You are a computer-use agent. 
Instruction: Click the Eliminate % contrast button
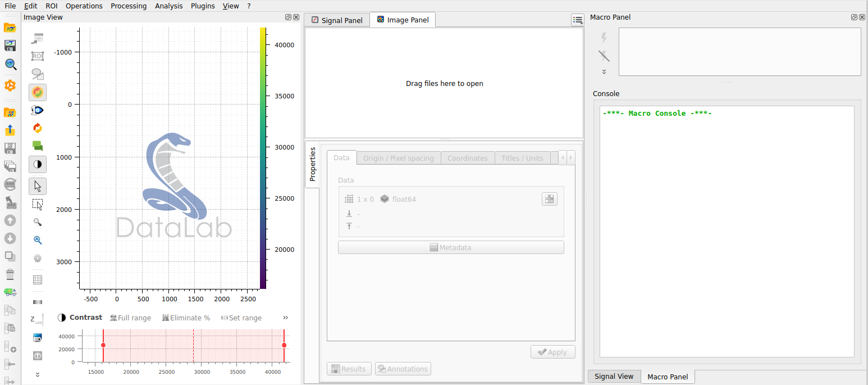tap(186, 318)
